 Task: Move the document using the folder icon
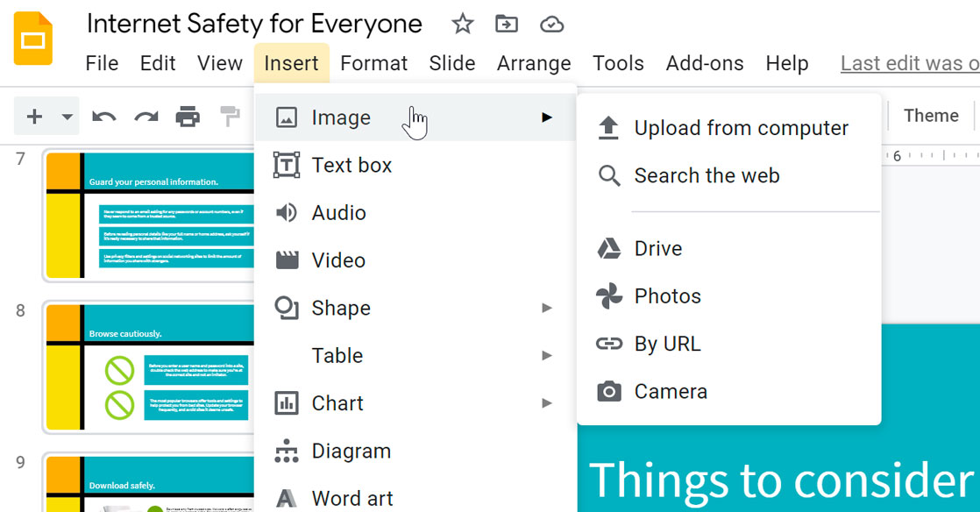click(506, 24)
